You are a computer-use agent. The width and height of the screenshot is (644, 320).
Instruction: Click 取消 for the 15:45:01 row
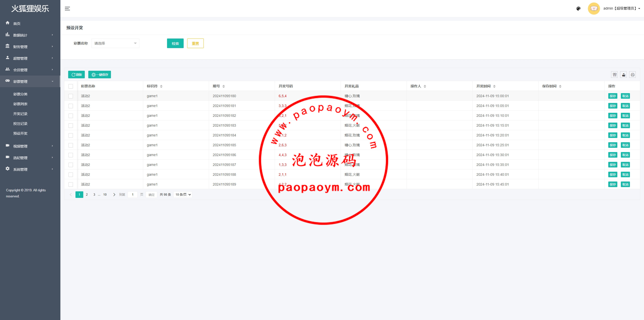[x=625, y=184]
